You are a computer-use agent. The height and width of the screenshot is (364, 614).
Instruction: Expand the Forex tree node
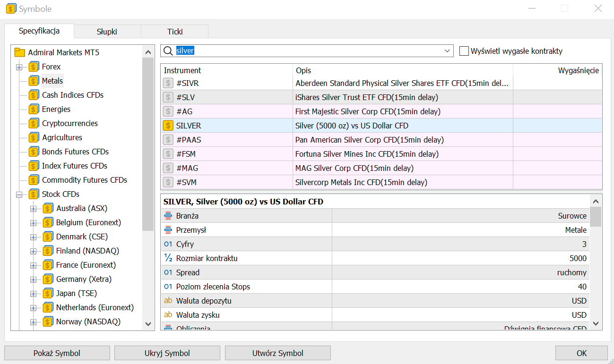pos(19,67)
